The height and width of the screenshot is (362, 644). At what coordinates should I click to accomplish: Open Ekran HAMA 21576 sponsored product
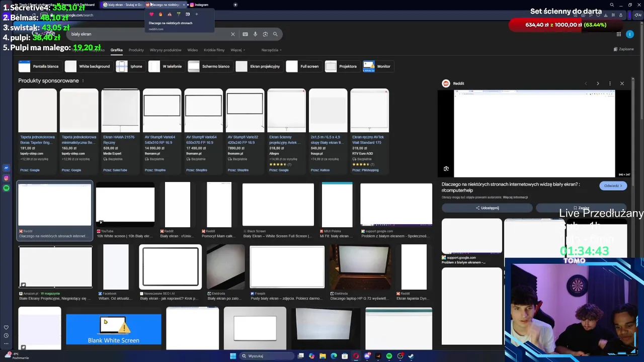point(120,131)
